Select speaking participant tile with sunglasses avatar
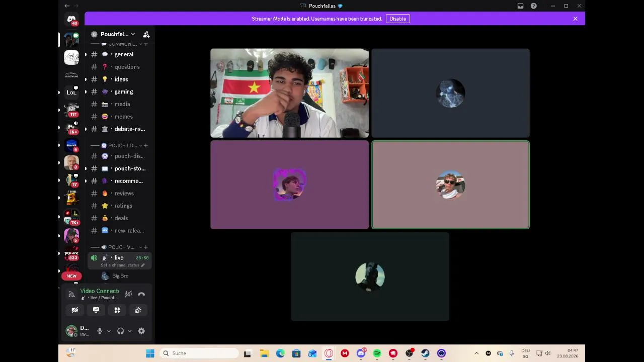This screenshot has height=362, width=644. coord(450,185)
